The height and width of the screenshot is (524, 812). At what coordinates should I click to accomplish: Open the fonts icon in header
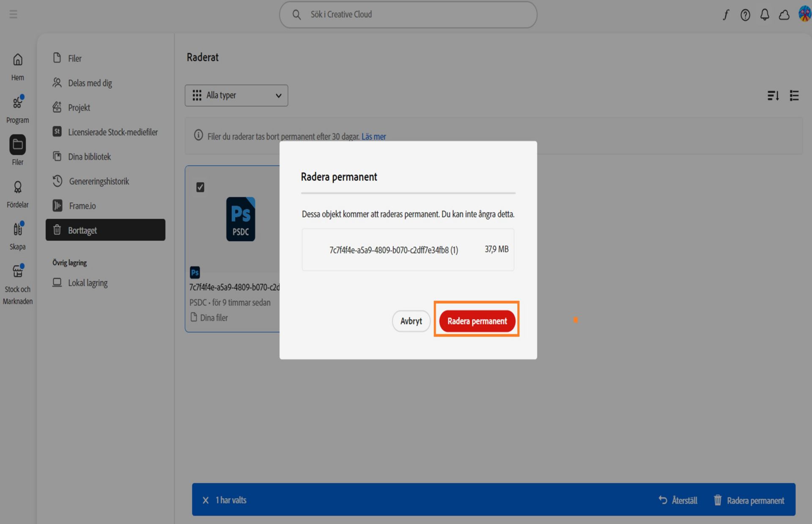point(726,15)
